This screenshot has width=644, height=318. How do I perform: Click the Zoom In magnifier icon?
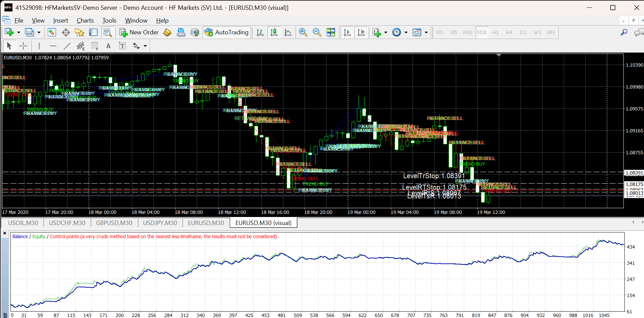tap(303, 32)
